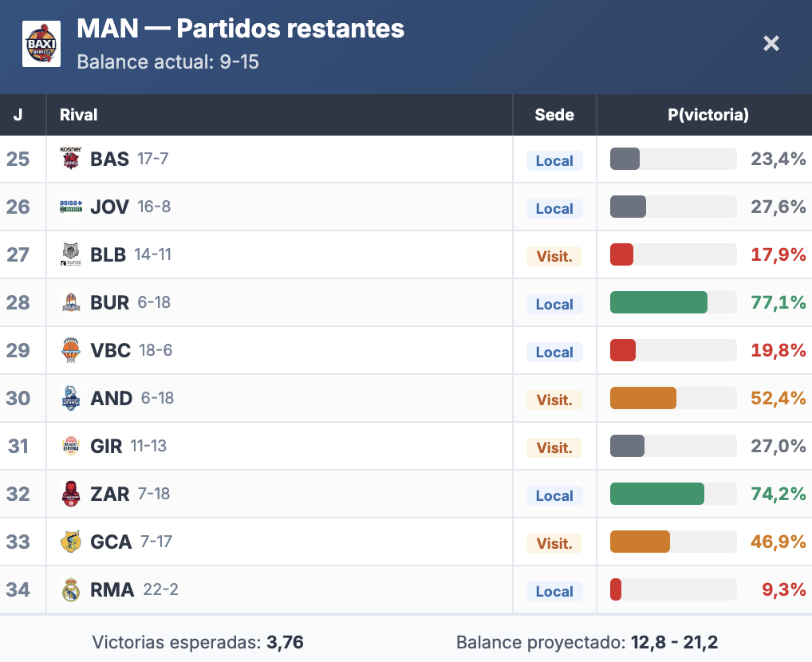Click the J matchday column header
Image resolution: width=812 pixels, height=662 pixels.
point(18,115)
